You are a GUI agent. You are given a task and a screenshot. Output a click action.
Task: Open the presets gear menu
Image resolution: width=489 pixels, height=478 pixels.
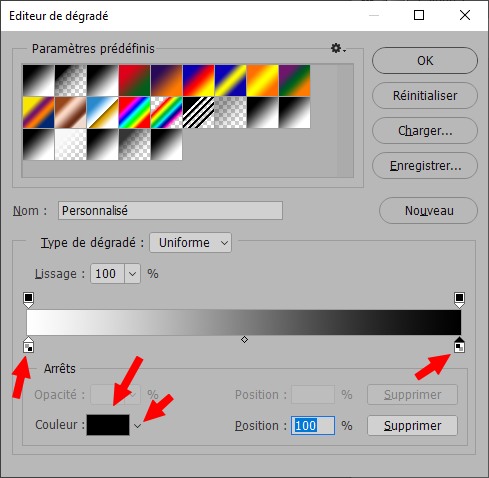(338, 49)
